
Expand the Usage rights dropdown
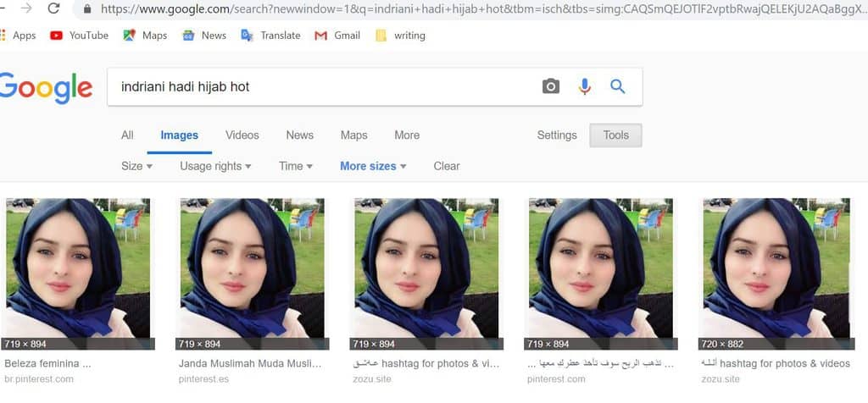pyautogui.click(x=215, y=166)
